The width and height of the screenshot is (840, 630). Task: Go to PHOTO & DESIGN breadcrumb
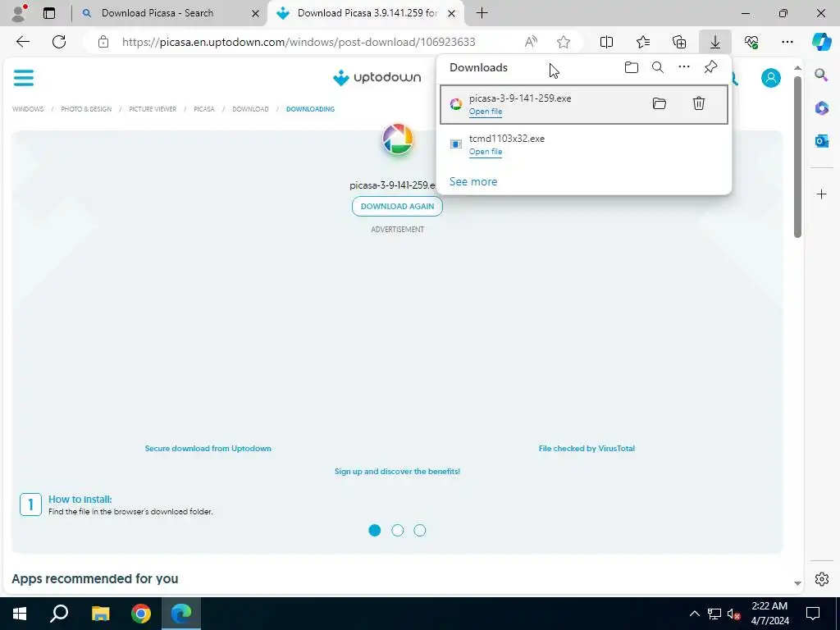click(x=86, y=109)
